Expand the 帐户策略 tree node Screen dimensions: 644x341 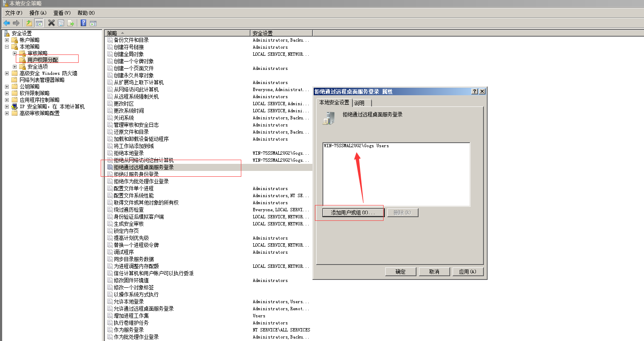tap(7, 40)
